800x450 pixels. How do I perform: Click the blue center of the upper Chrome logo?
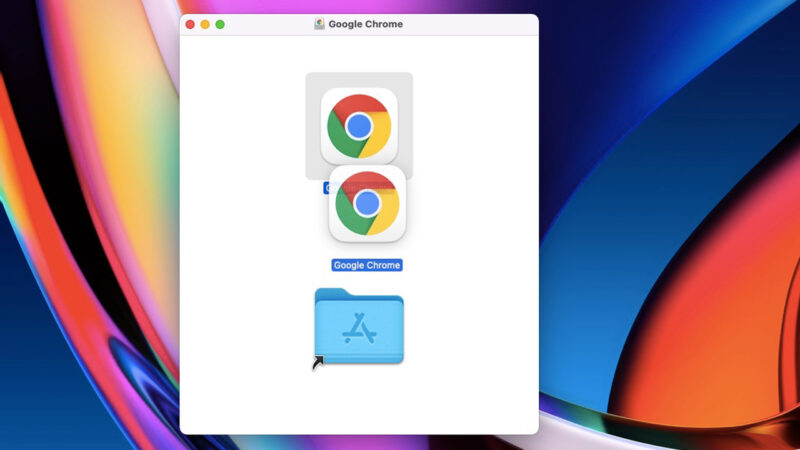coord(359,125)
